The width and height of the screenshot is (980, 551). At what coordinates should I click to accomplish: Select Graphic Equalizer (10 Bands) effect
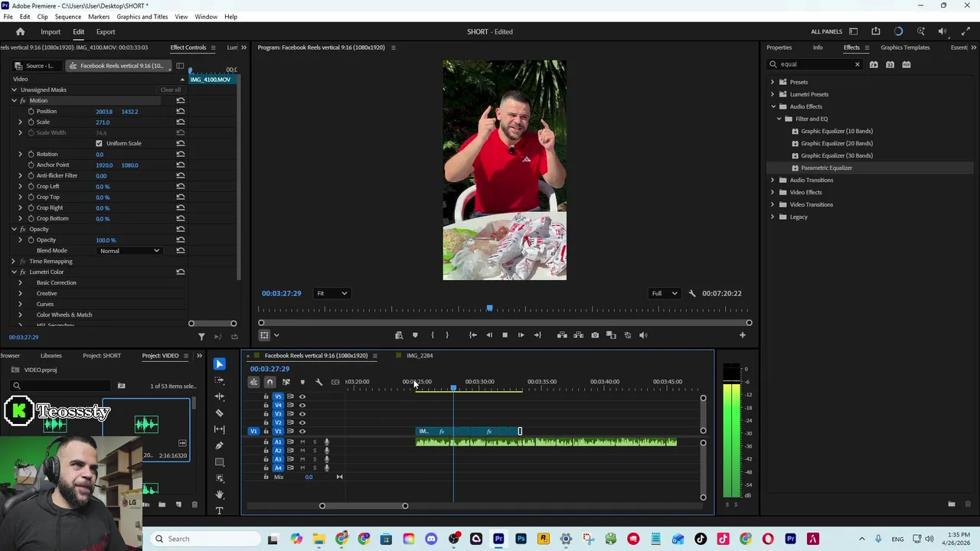pos(836,131)
